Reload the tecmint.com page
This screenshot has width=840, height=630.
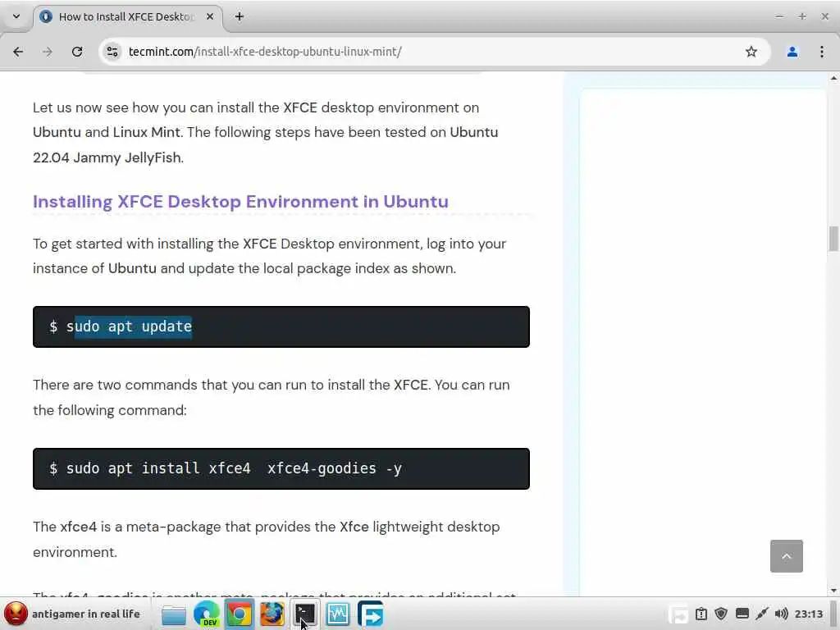pyautogui.click(x=77, y=52)
